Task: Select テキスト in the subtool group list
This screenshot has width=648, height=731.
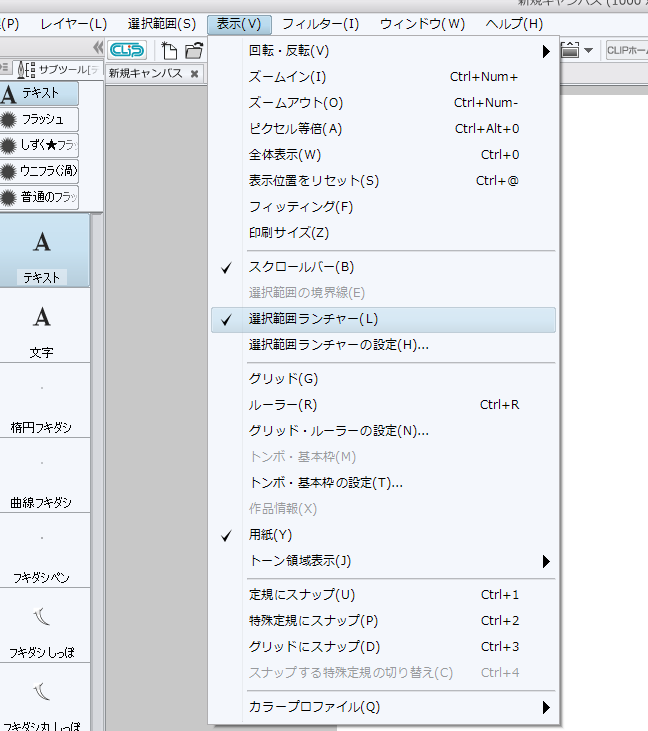Action: [39, 94]
